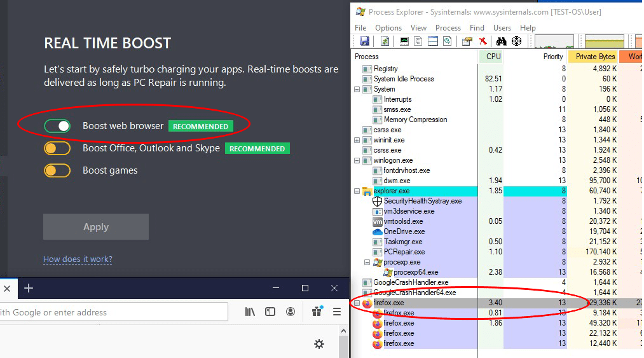Screen dimensions: 644x358
Task: Toggle the lower pane toolbar icon
Action: point(433,41)
